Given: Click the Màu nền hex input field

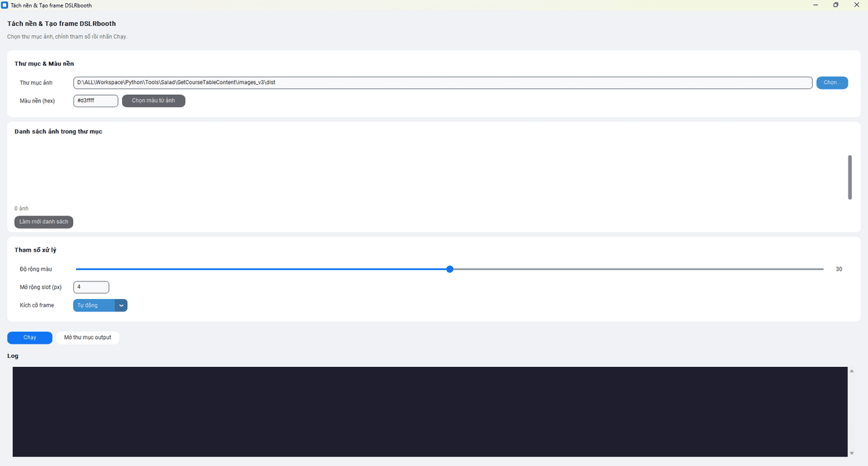Looking at the screenshot, I should 96,101.
